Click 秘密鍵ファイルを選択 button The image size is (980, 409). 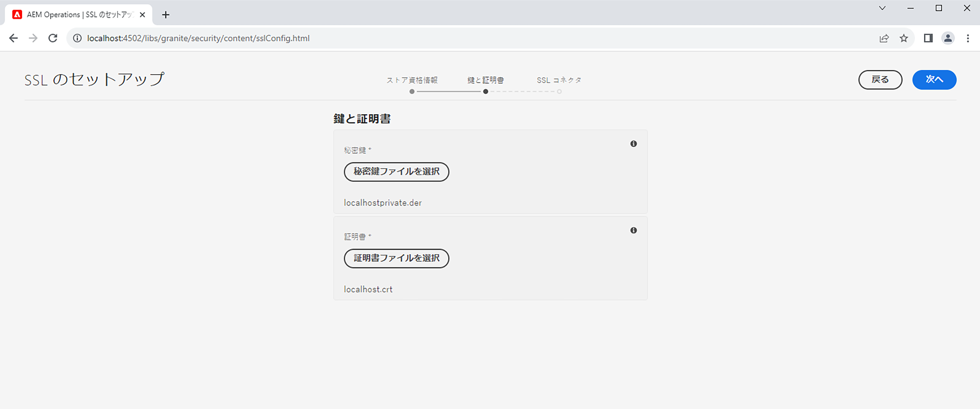[x=396, y=172]
